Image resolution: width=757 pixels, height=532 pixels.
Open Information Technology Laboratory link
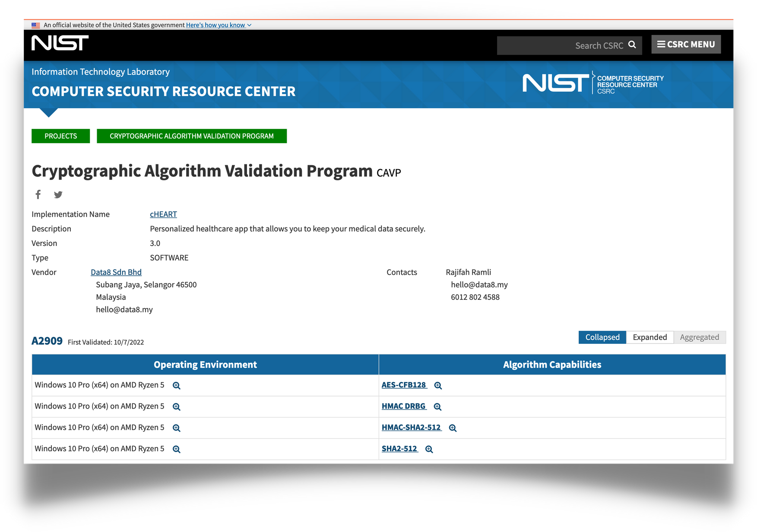[101, 72]
